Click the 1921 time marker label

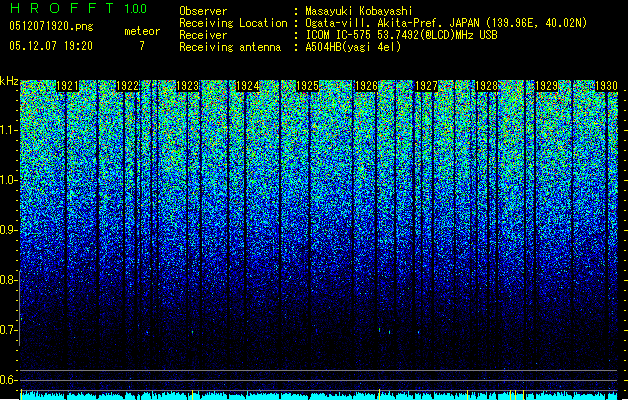tap(67, 86)
